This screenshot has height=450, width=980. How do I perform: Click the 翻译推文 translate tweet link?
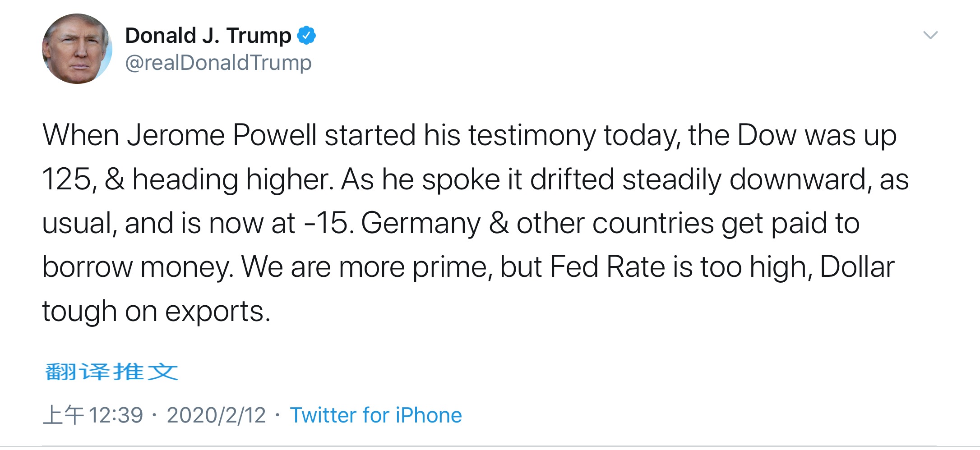pyautogui.click(x=111, y=372)
